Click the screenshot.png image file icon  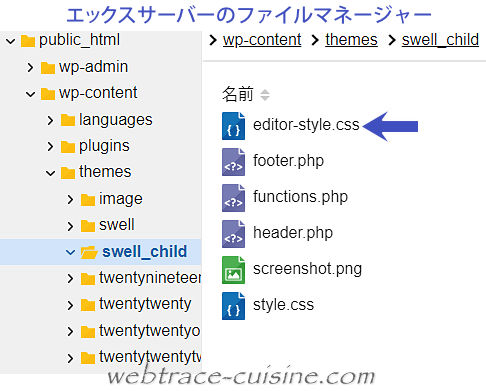[x=233, y=270]
